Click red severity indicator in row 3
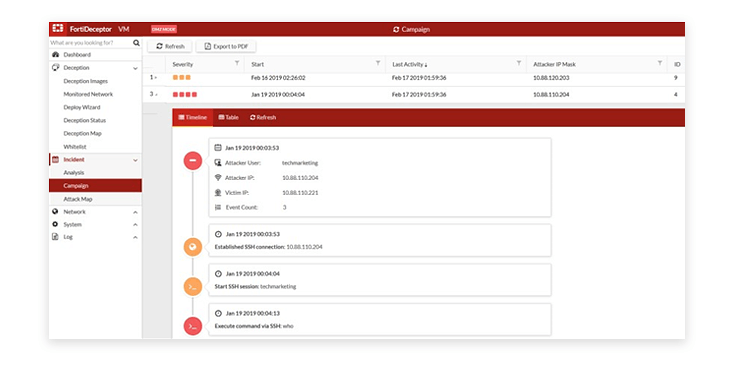 tap(185, 95)
